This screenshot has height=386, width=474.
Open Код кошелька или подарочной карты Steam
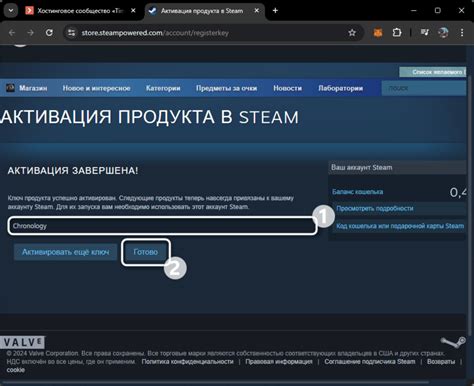[400, 226]
